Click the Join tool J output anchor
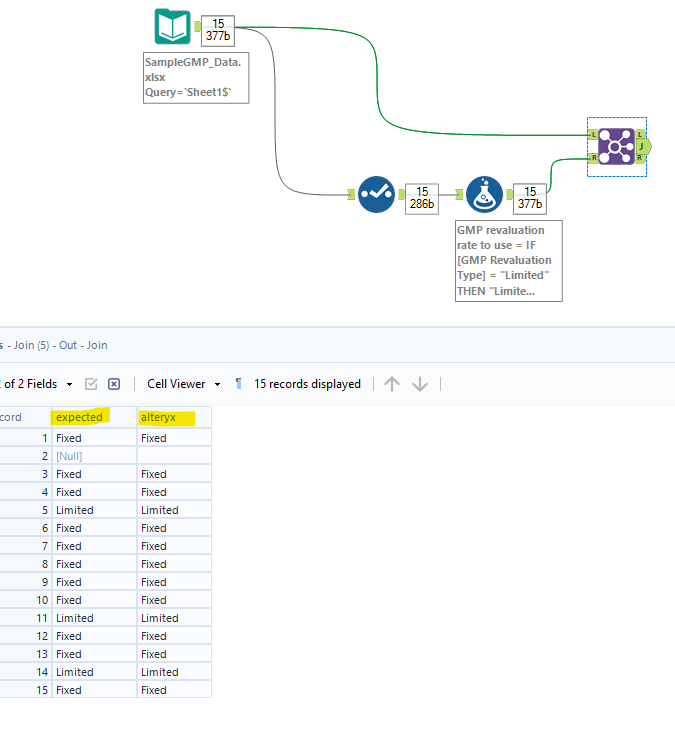The width and height of the screenshot is (675, 729). click(642, 146)
